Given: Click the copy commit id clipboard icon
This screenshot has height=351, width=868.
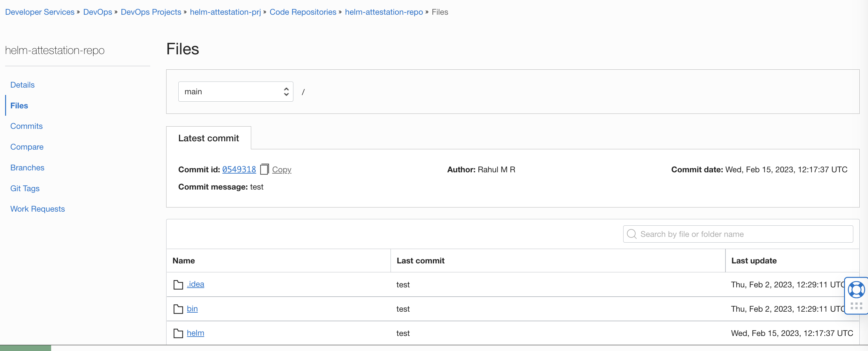Looking at the screenshot, I should coord(264,169).
